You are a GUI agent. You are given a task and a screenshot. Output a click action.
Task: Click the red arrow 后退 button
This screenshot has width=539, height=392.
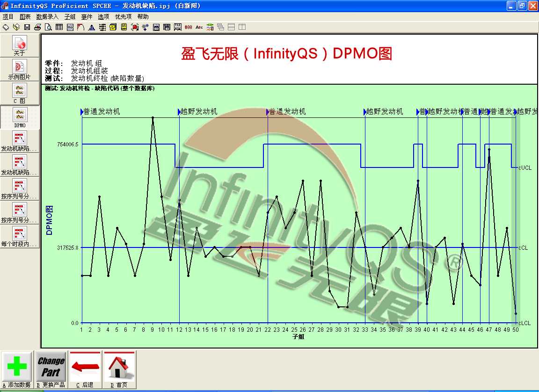85,370
